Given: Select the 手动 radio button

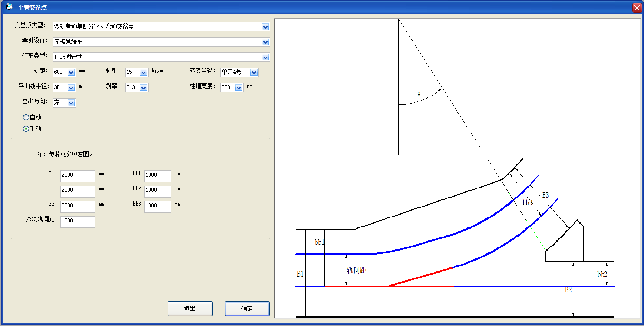Looking at the screenshot, I should coord(26,128).
